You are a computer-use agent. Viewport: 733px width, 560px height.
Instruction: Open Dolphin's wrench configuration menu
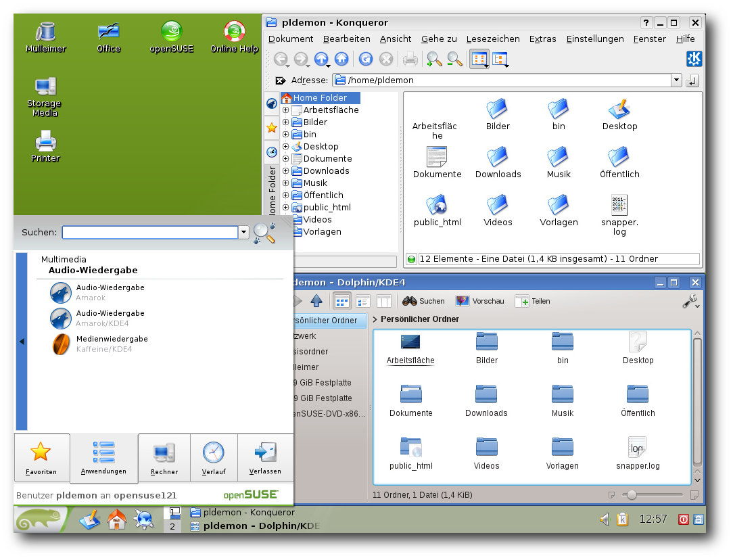690,301
